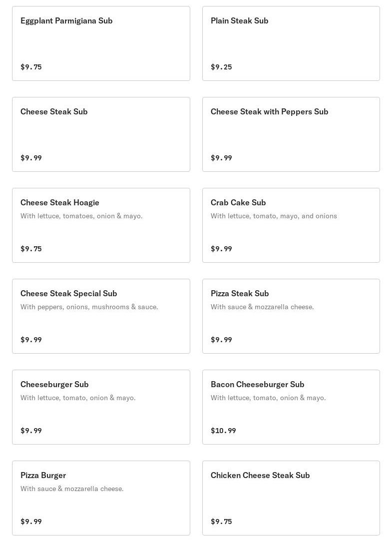Click the $10.99 price on Bacon Cheeseburger
392x548 pixels.
click(x=223, y=431)
